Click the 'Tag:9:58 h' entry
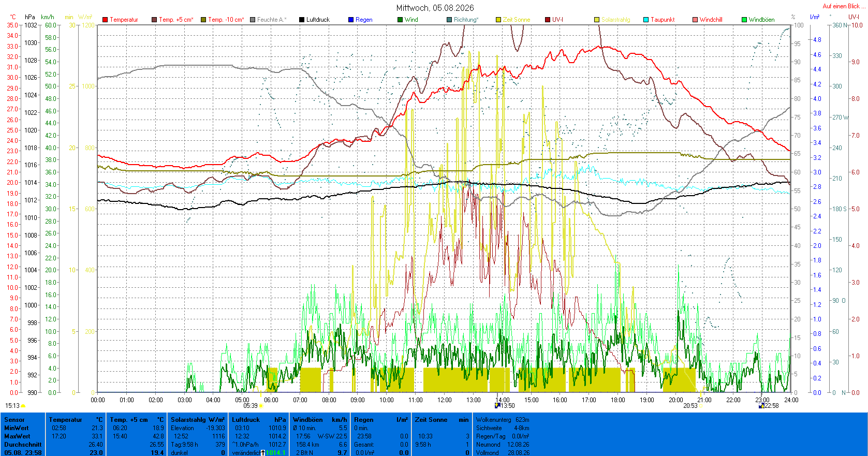 coord(184,445)
